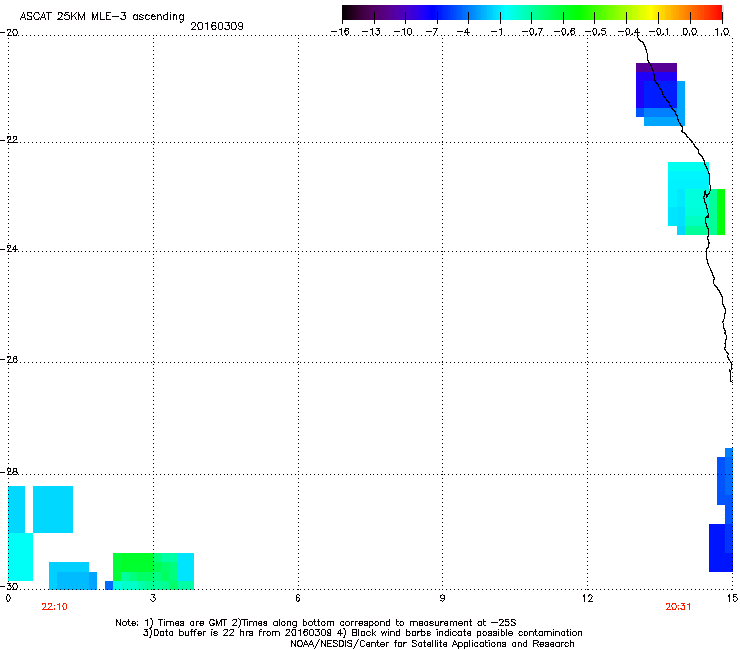Click the yellow section of the colorbar

click(x=651, y=12)
